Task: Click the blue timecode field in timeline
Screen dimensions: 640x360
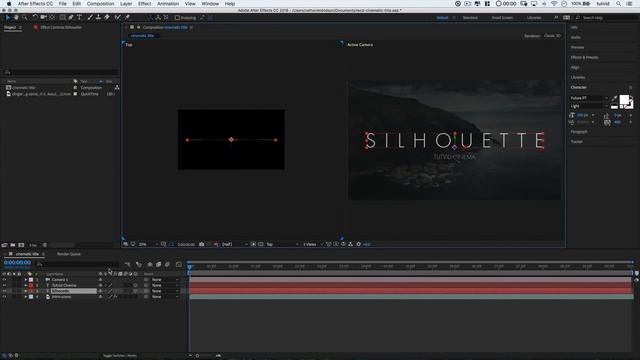Action: 18,262
